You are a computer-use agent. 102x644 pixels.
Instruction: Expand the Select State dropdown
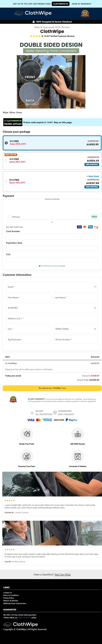[76, 329]
